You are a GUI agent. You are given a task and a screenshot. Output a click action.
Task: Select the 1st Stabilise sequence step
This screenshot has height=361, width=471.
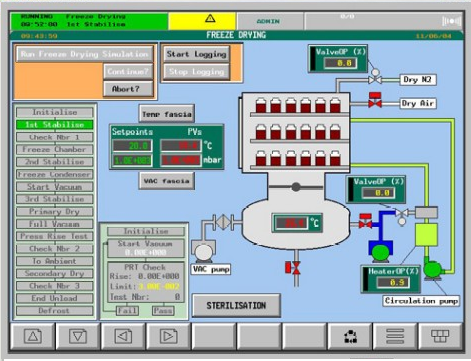pos(55,125)
